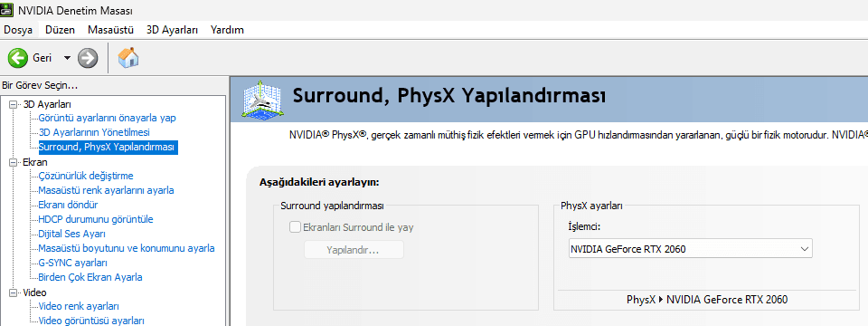868x326 pixels.
Task: Open Çözünürlük değiştirme page
Action: (x=86, y=176)
